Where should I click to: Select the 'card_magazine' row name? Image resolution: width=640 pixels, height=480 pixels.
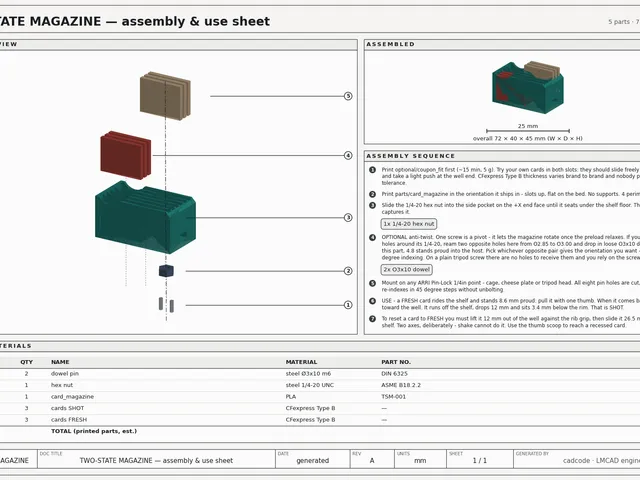coord(72,396)
